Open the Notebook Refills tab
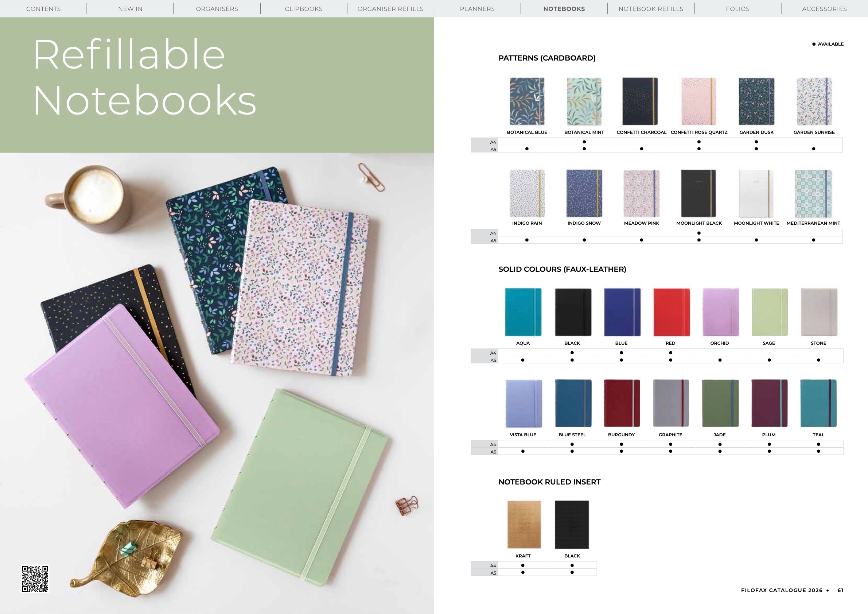The height and width of the screenshot is (614, 868). pyautogui.click(x=651, y=9)
